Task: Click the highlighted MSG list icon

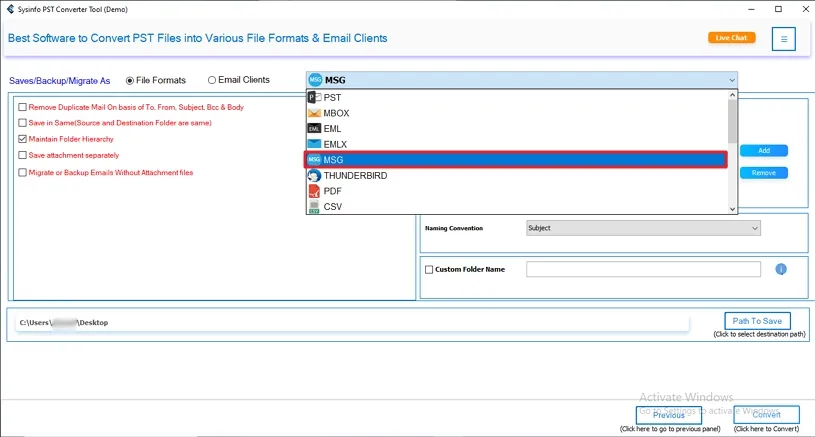Action: pyautogui.click(x=314, y=160)
